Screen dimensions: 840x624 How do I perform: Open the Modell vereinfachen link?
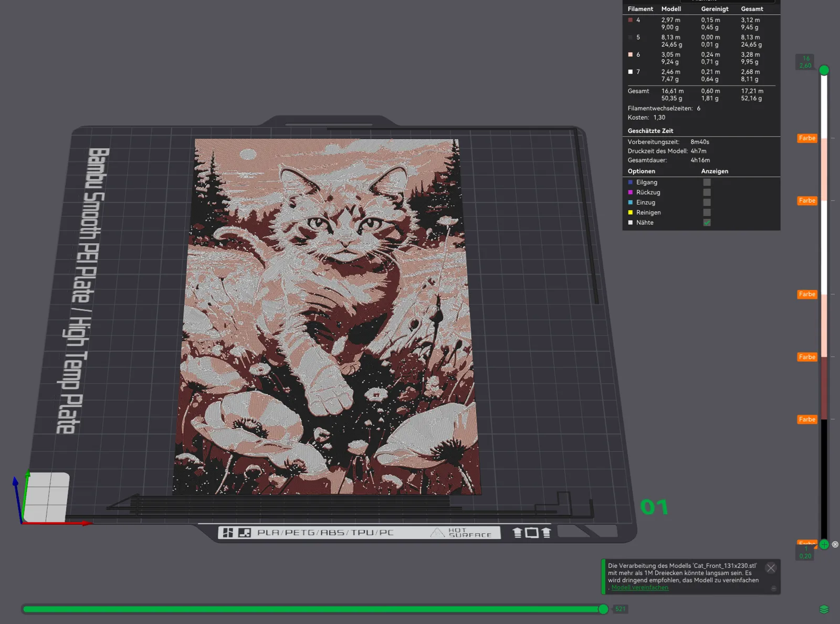pyautogui.click(x=639, y=588)
